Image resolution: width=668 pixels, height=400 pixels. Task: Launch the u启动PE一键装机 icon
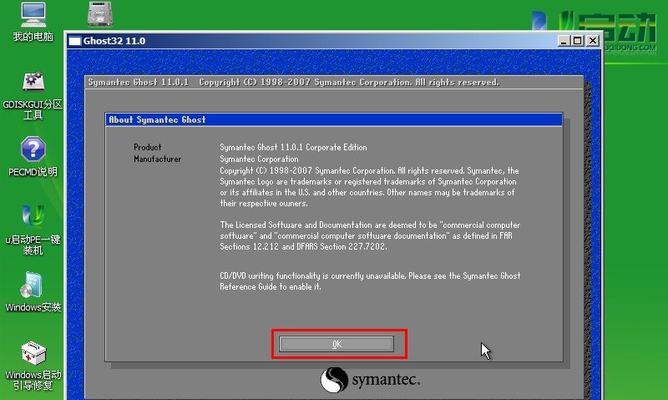(x=33, y=229)
